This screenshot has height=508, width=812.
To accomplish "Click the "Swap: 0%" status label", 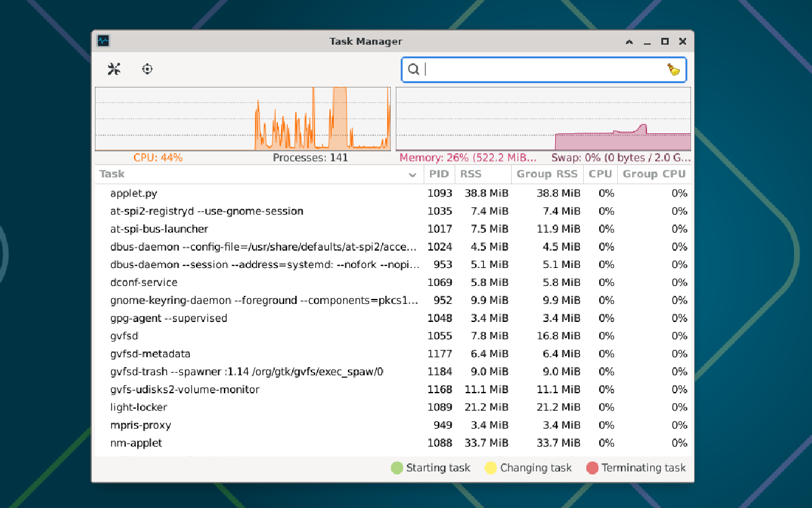I will [621, 158].
